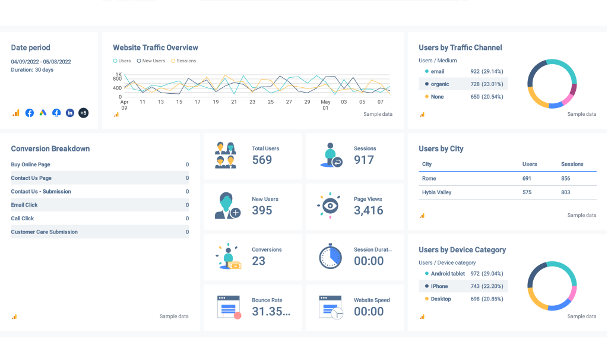Click the New Users add-person icon
The width and height of the screenshot is (608, 364).
227,206
